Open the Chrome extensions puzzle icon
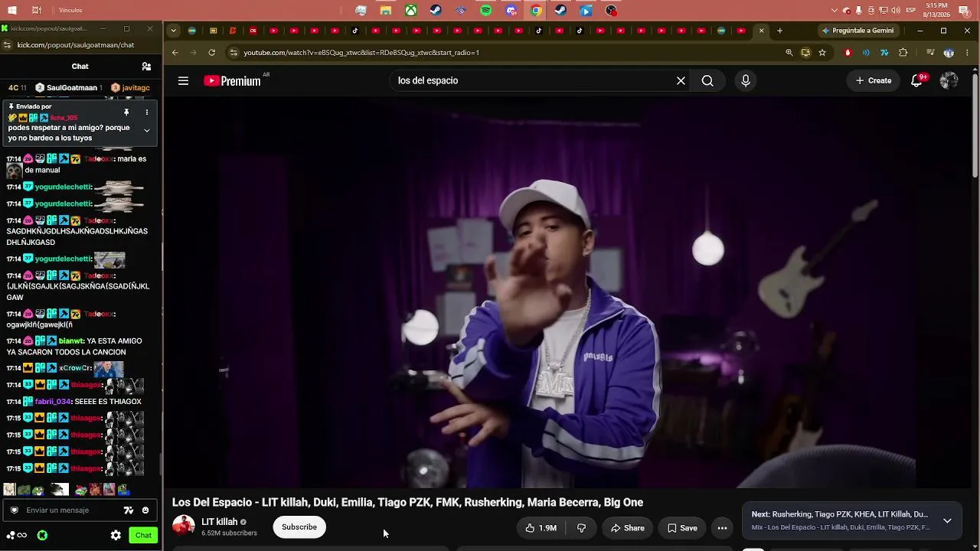The height and width of the screenshot is (551, 980). [x=903, y=53]
